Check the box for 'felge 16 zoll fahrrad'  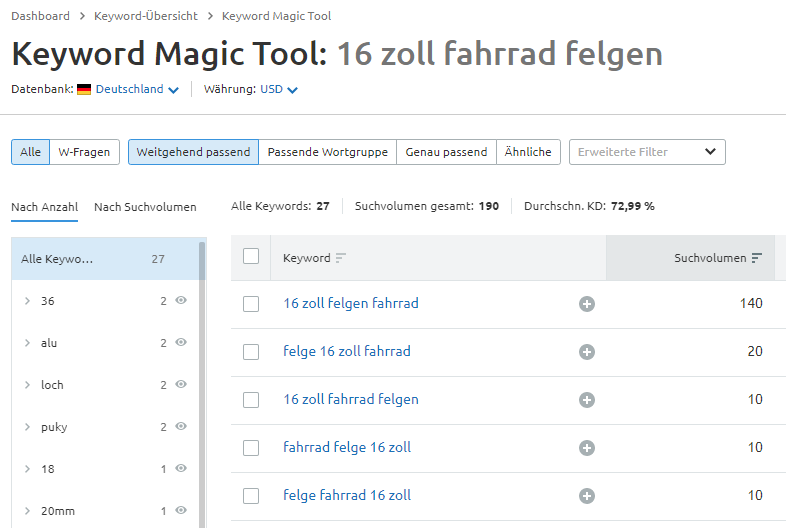pos(251,352)
